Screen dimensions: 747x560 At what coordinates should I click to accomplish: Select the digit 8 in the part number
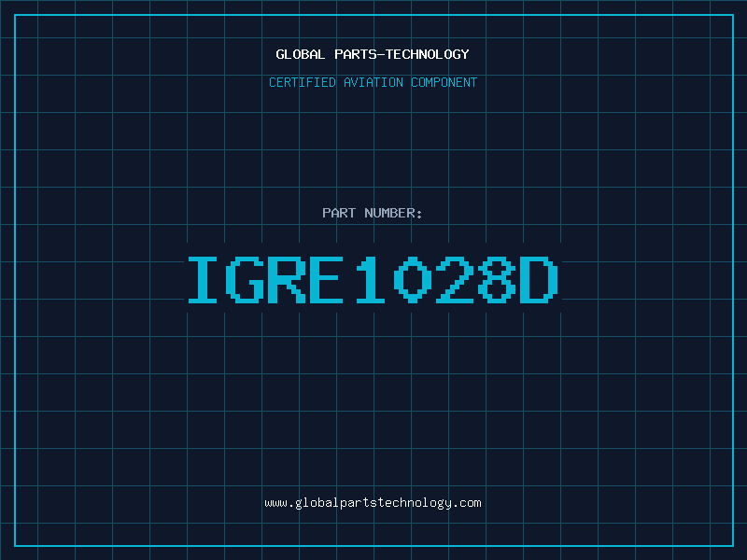click(x=497, y=280)
